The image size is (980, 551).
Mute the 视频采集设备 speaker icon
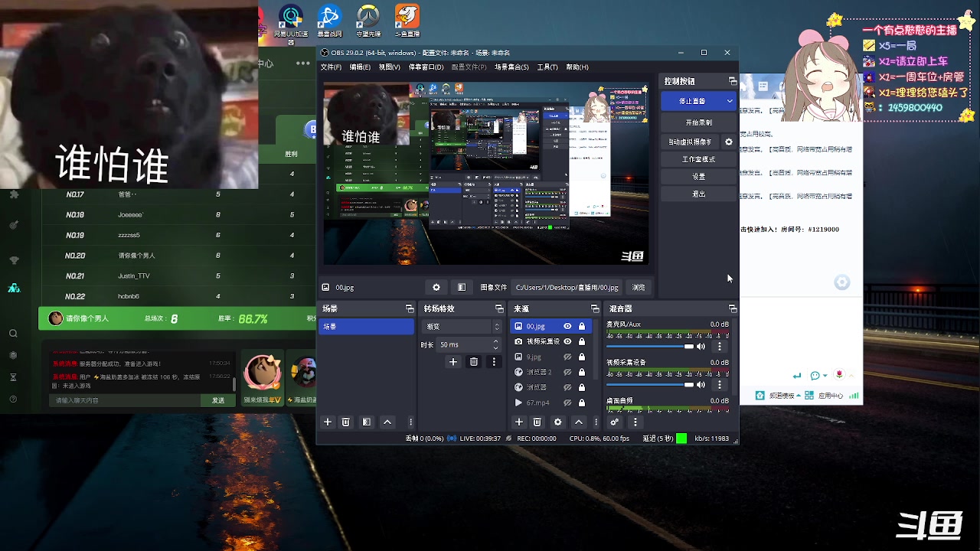(701, 385)
